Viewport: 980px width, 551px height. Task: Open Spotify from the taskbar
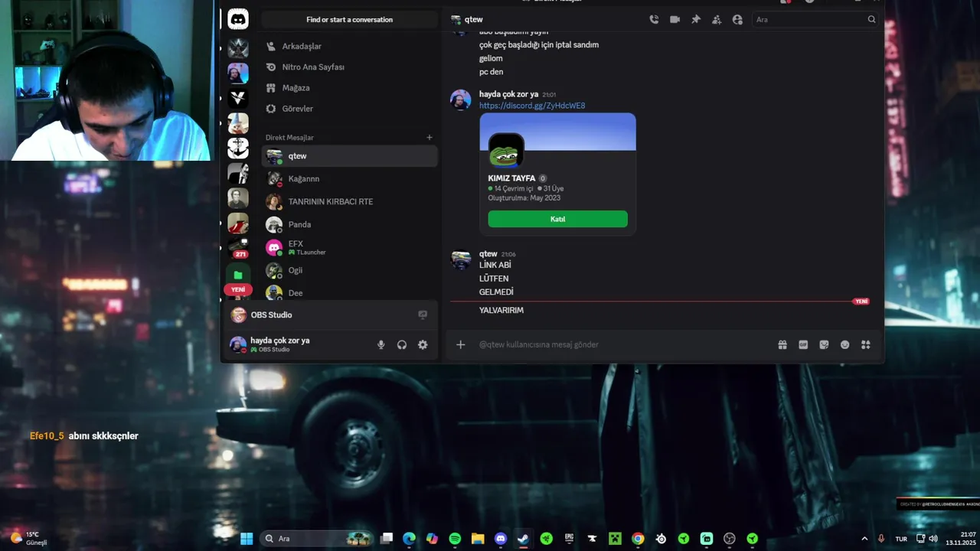(x=455, y=539)
